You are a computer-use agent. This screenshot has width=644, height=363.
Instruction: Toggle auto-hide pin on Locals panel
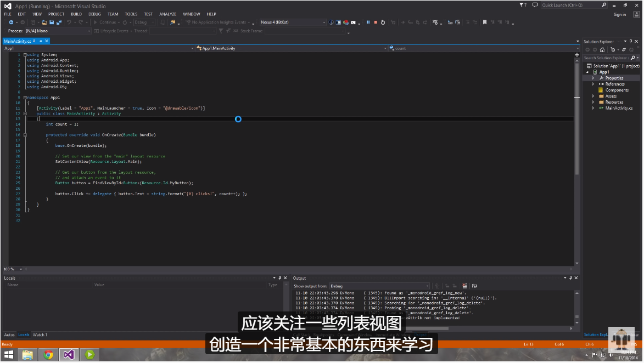[279, 277]
